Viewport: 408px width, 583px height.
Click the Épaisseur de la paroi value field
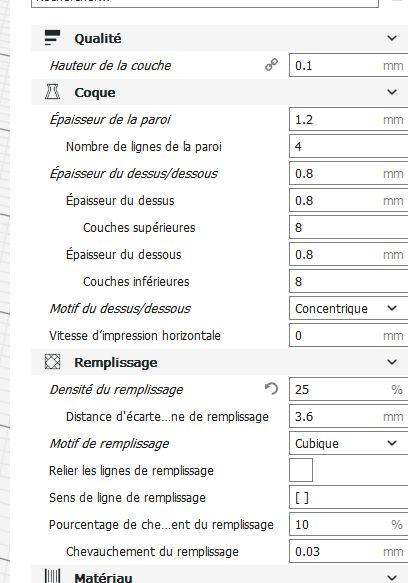pyautogui.click(x=348, y=119)
